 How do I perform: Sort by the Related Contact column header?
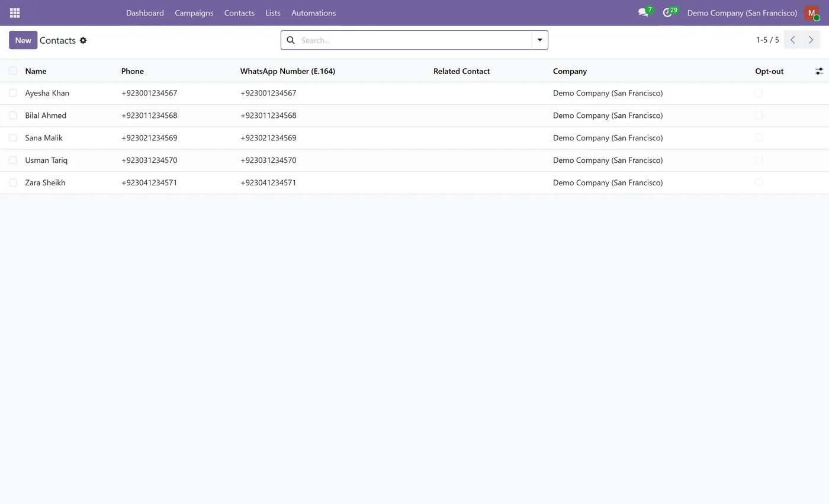tap(461, 71)
